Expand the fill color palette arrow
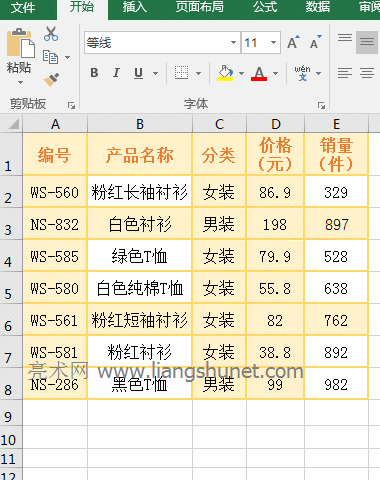The image size is (380, 480). click(x=241, y=73)
